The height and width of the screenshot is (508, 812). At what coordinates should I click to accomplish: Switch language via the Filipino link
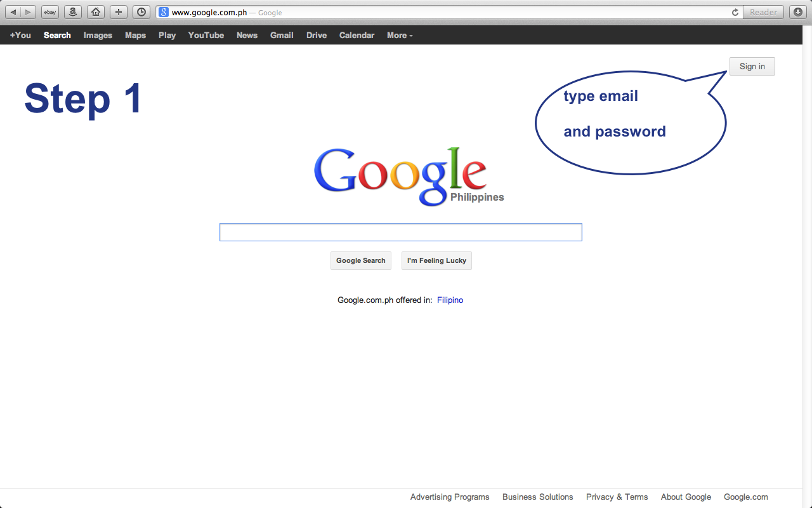tap(450, 300)
